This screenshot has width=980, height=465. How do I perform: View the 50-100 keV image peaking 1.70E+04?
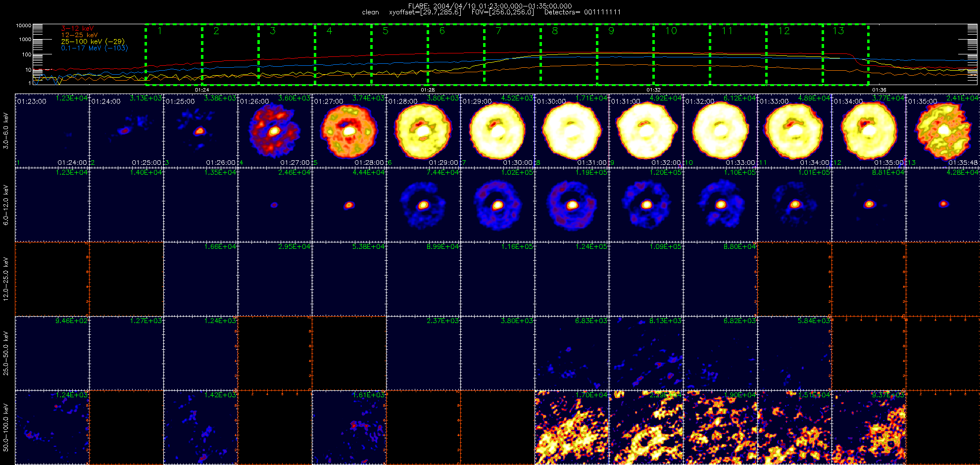[x=572, y=427]
